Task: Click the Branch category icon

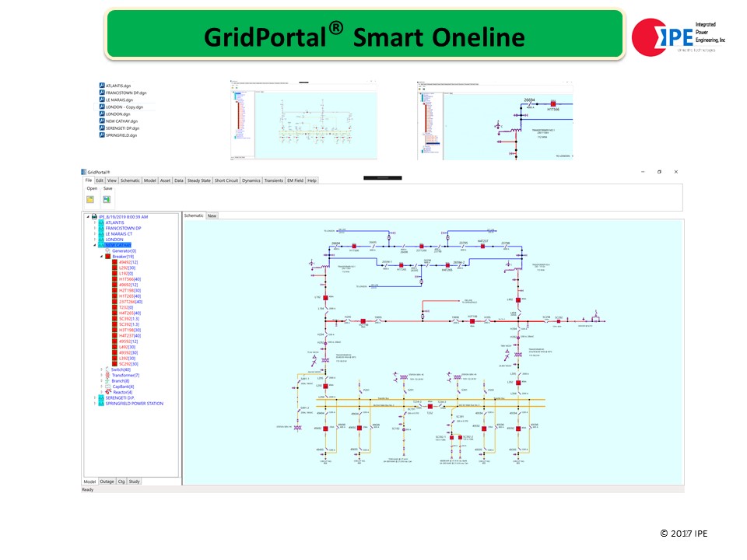Action: pyautogui.click(x=107, y=381)
